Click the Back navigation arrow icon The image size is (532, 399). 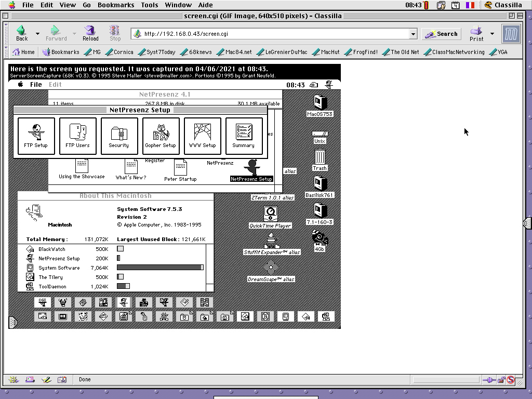point(21,31)
